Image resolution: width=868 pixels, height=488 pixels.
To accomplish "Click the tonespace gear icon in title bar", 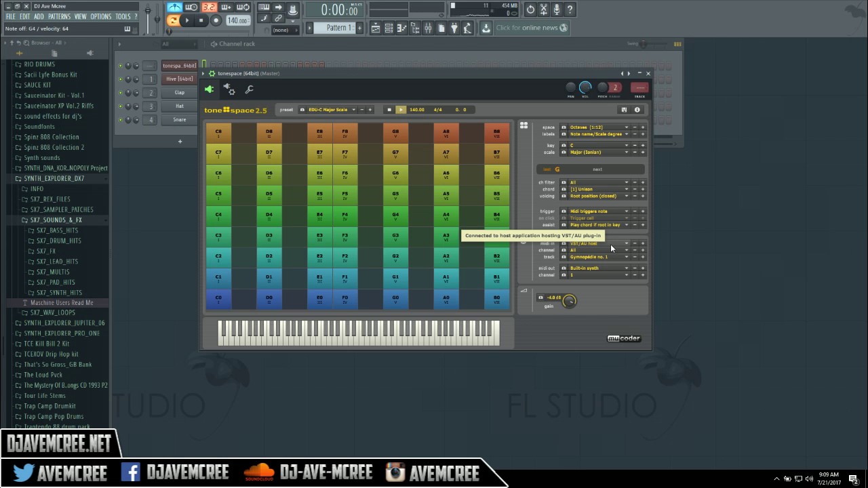I will 212,73.
